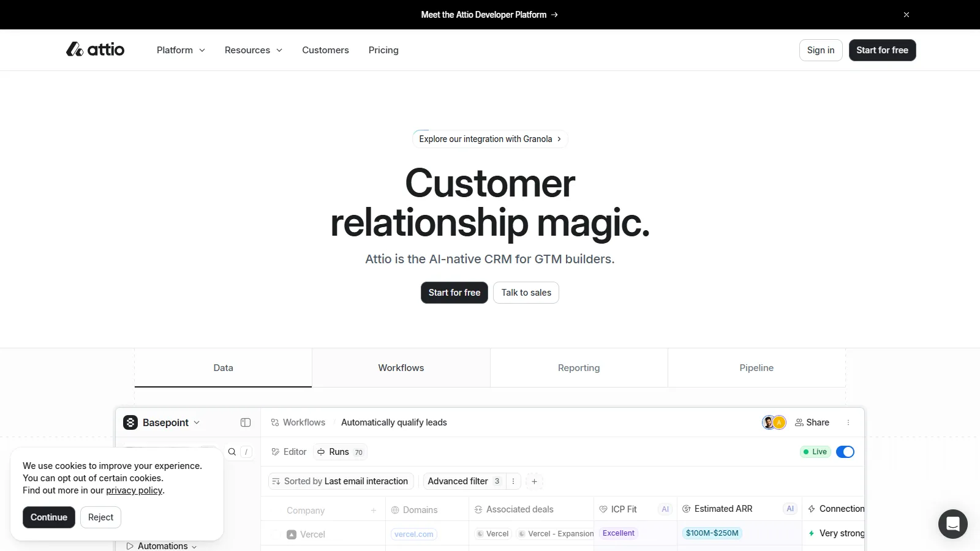Open the Editor tab in the workflow view
This screenshot has height=551, width=980.
[x=288, y=451]
